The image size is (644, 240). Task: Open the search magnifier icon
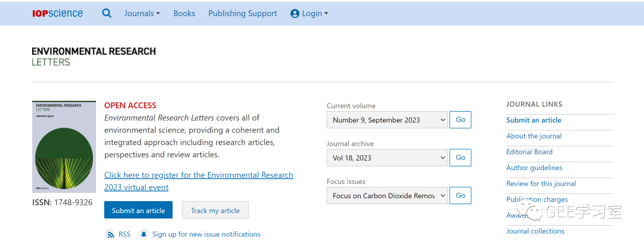(x=107, y=13)
